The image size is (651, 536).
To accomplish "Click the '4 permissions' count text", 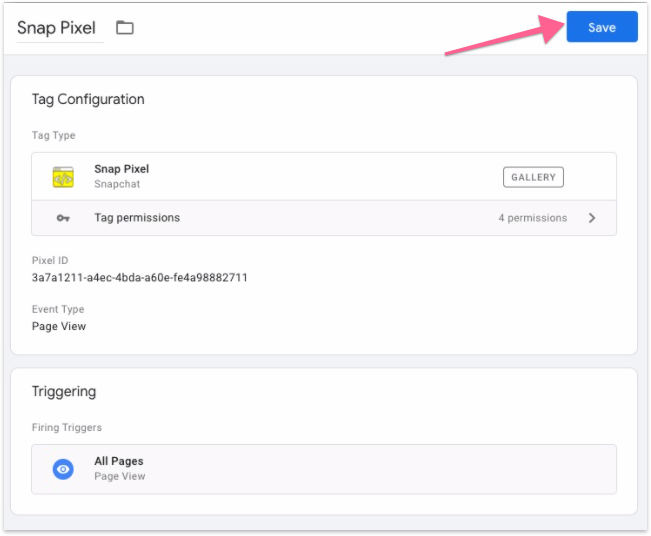I will click(532, 218).
